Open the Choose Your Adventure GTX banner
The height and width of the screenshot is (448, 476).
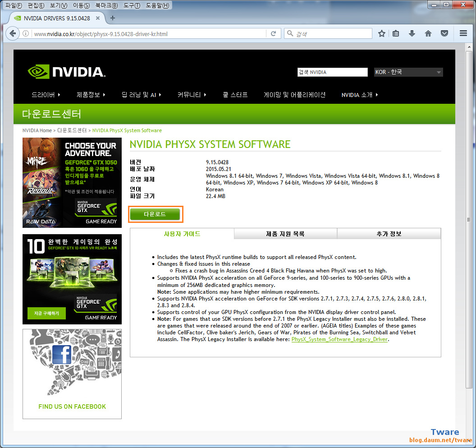(x=72, y=183)
